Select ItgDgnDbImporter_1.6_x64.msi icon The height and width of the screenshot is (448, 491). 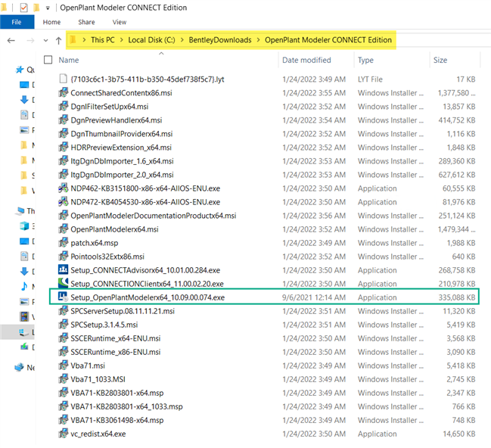(64, 160)
